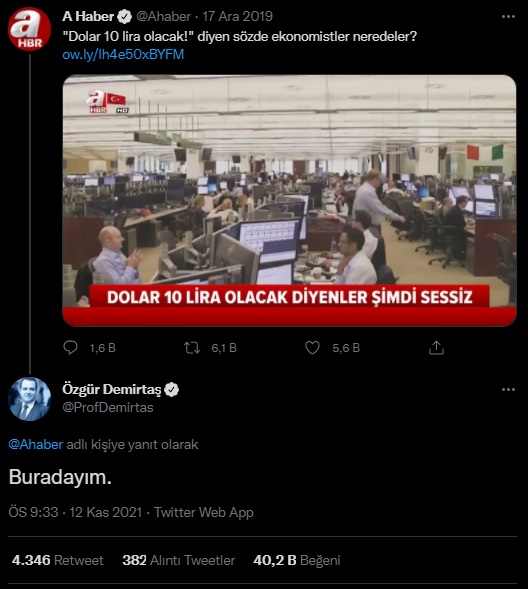The width and height of the screenshot is (528, 589).
Task: Open the A Haber video thumbnail
Action: coord(289,201)
